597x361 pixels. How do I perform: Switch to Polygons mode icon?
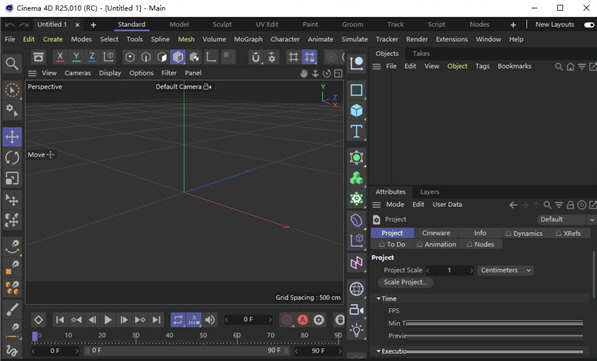(162, 58)
